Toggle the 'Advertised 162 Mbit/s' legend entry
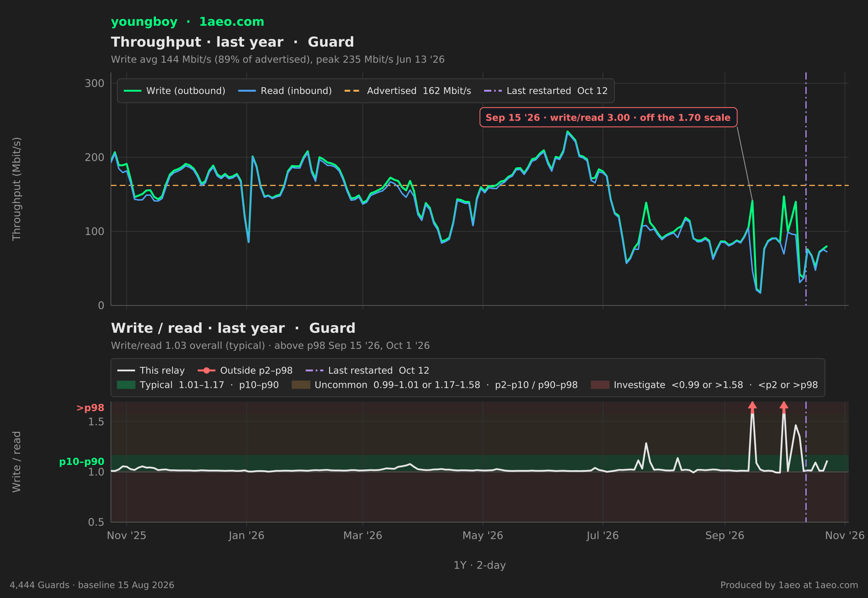This screenshot has width=868, height=598. [407, 91]
